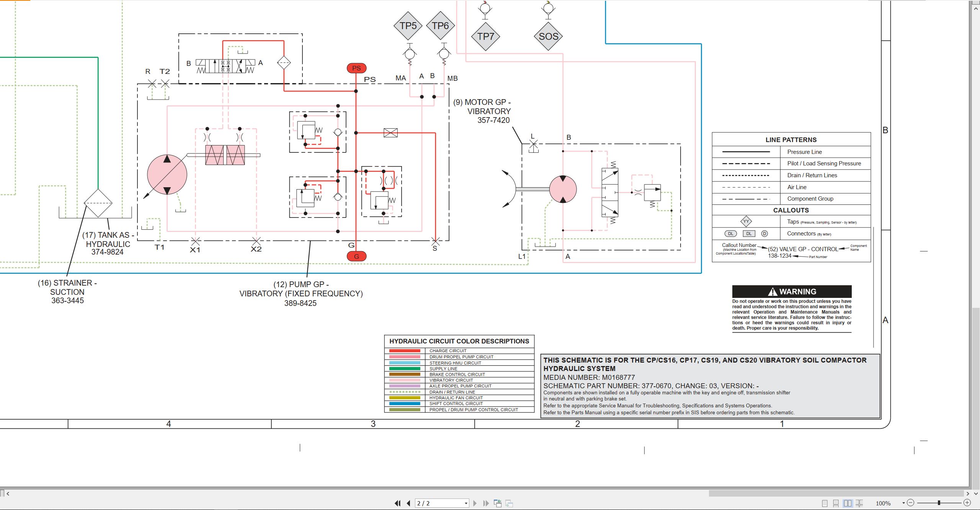Click the blue Shift Control Circuit swatch
This screenshot has height=510, width=980.
point(405,404)
